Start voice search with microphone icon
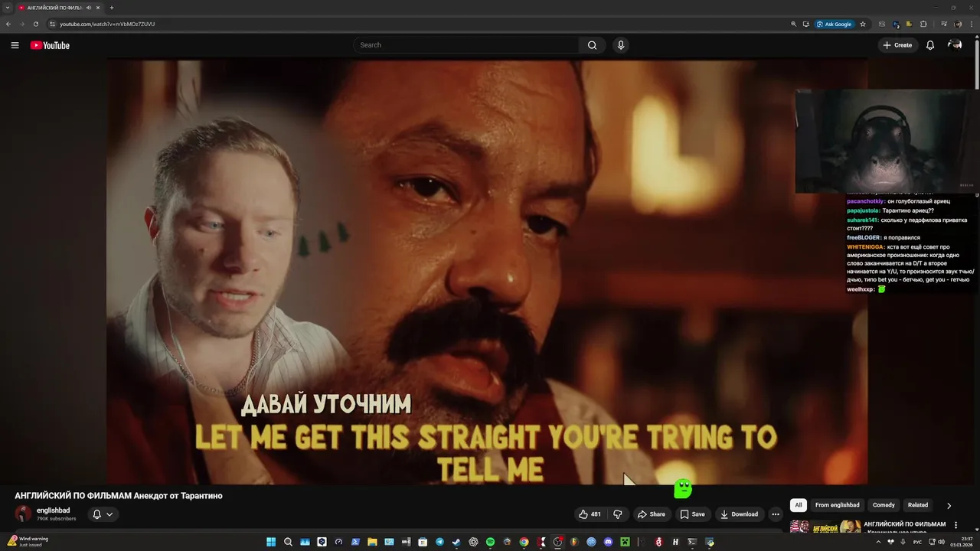Viewport: 980px width, 551px height. click(621, 45)
